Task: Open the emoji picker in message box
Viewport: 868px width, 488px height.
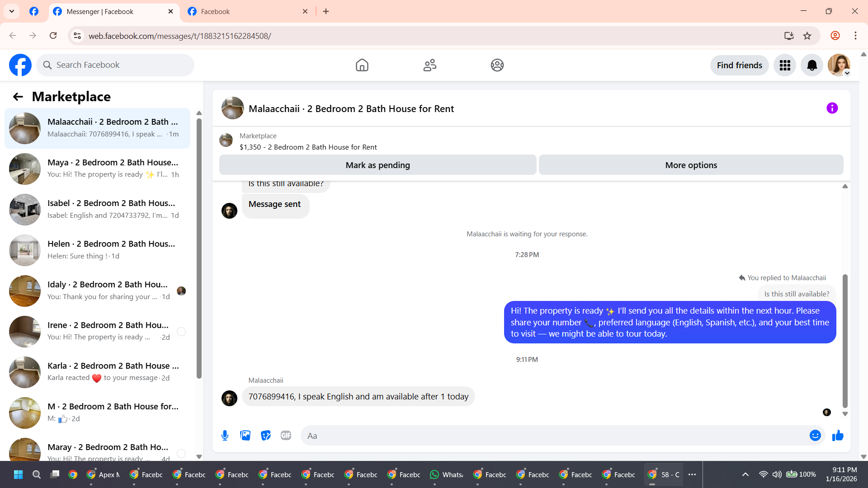Action: pyautogui.click(x=815, y=436)
